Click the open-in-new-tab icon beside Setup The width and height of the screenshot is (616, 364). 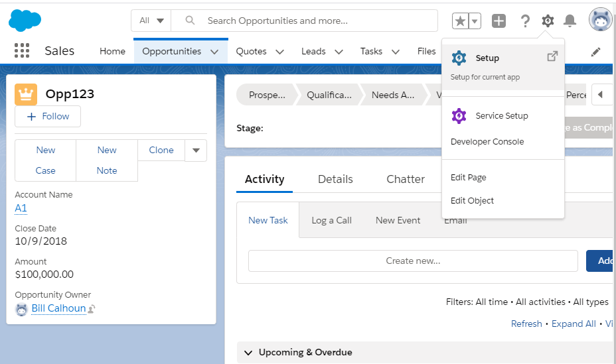click(552, 56)
